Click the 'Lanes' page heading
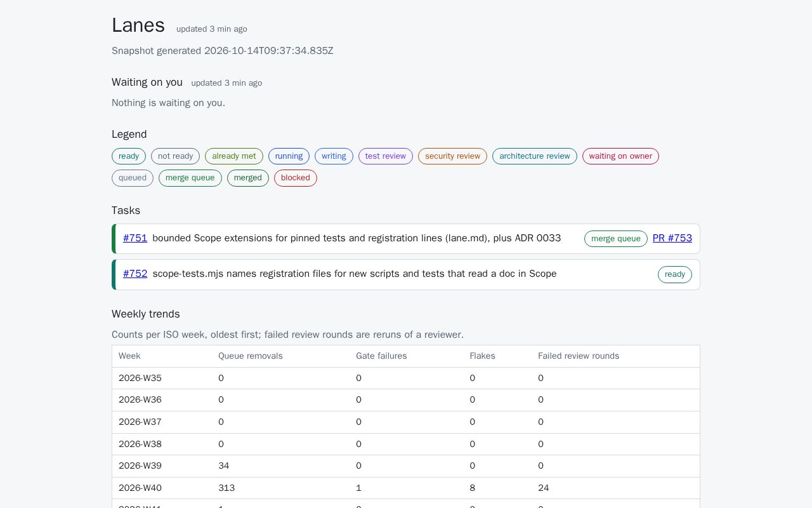 tap(138, 25)
